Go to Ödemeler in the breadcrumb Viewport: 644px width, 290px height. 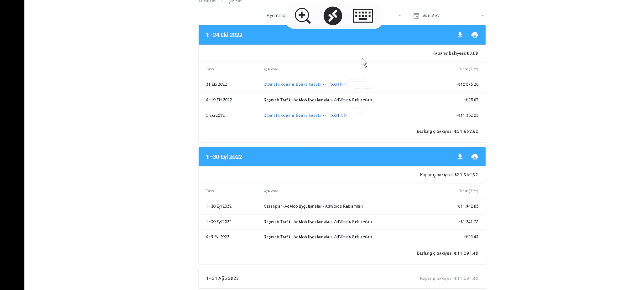[x=208, y=1]
